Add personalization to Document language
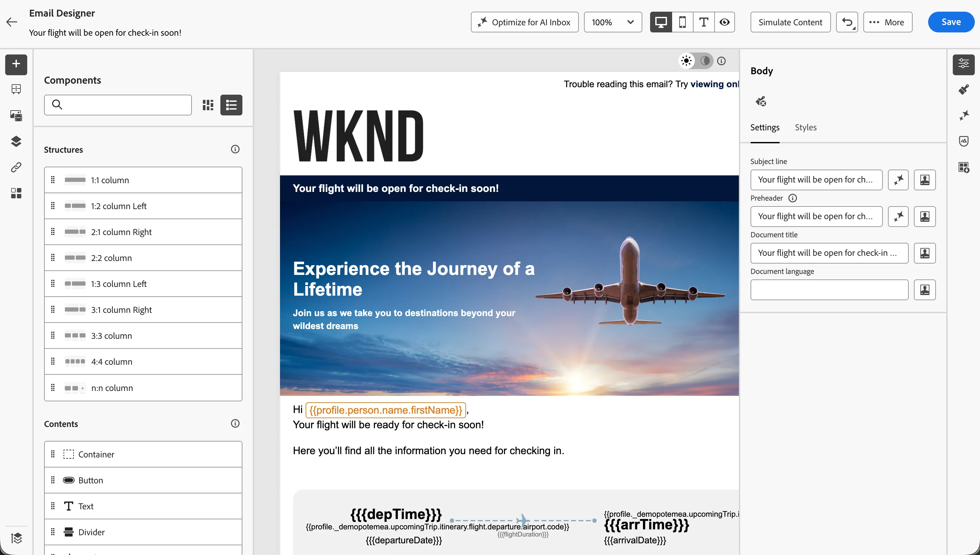The width and height of the screenshot is (980, 555). (925, 290)
